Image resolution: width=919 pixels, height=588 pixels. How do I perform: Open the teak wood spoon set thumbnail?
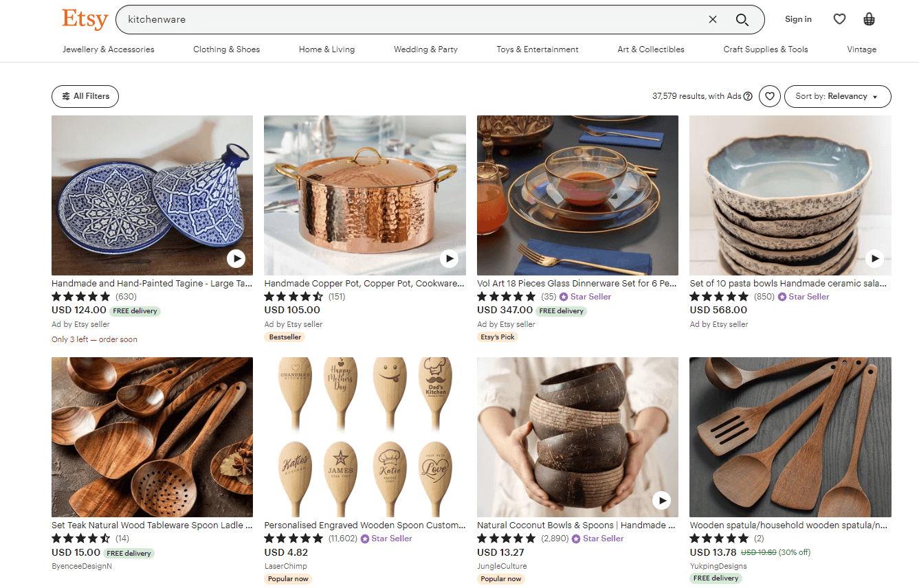152,436
